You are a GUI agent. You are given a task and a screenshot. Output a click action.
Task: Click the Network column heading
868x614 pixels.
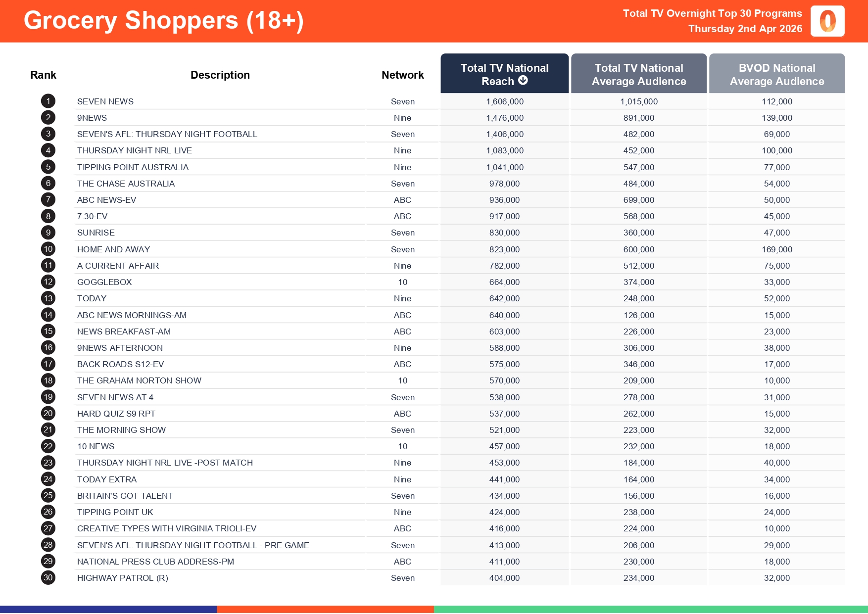pos(402,75)
